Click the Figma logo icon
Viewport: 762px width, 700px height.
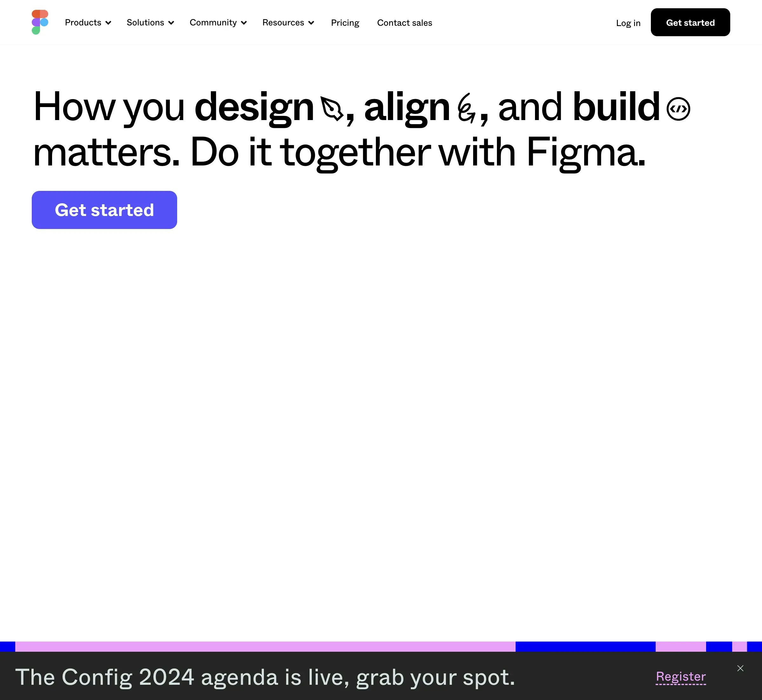(39, 22)
